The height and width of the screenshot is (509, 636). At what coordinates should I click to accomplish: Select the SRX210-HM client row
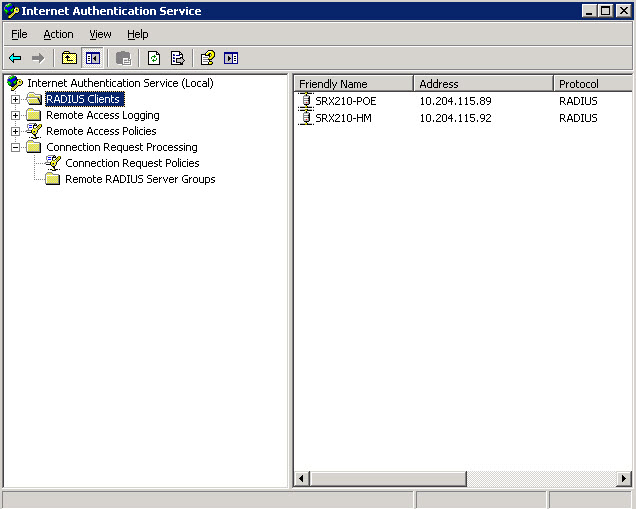(462, 118)
